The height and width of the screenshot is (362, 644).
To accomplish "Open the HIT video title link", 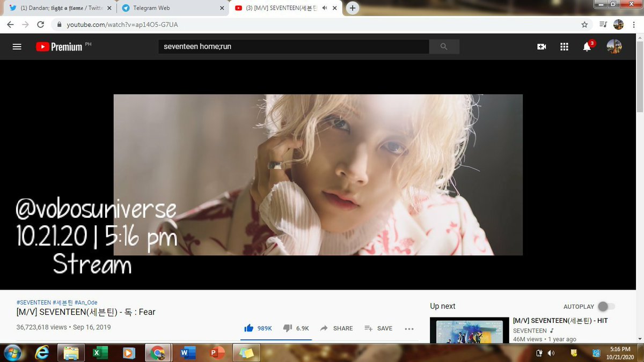I will [560, 321].
